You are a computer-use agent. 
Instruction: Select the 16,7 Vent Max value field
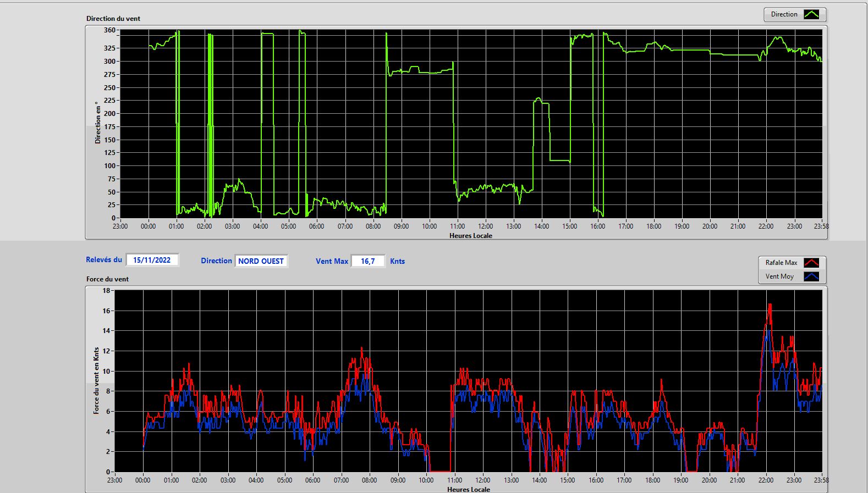click(368, 261)
